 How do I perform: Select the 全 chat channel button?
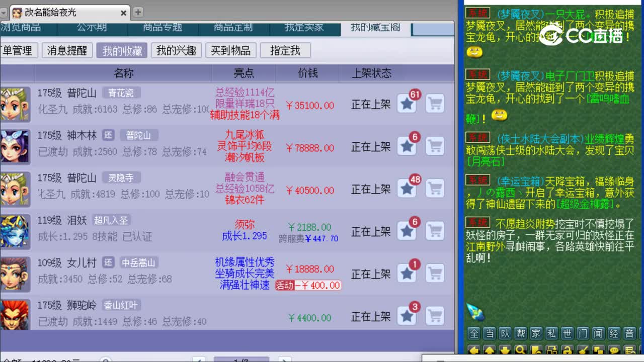coord(474,333)
